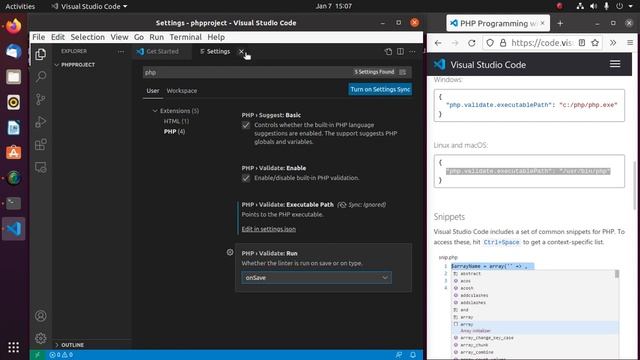The width and height of the screenshot is (640, 360).
Task: Switch to the Workspace settings tab
Action: pyautogui.click(x=182, y=91)
